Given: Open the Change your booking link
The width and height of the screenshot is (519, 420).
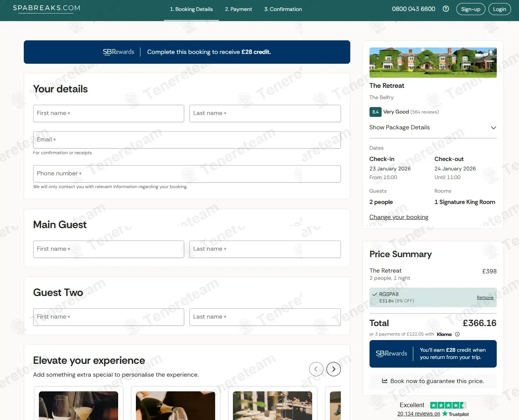Looking at the screenshot, I should pyautogui.click(x=399, y=217).
